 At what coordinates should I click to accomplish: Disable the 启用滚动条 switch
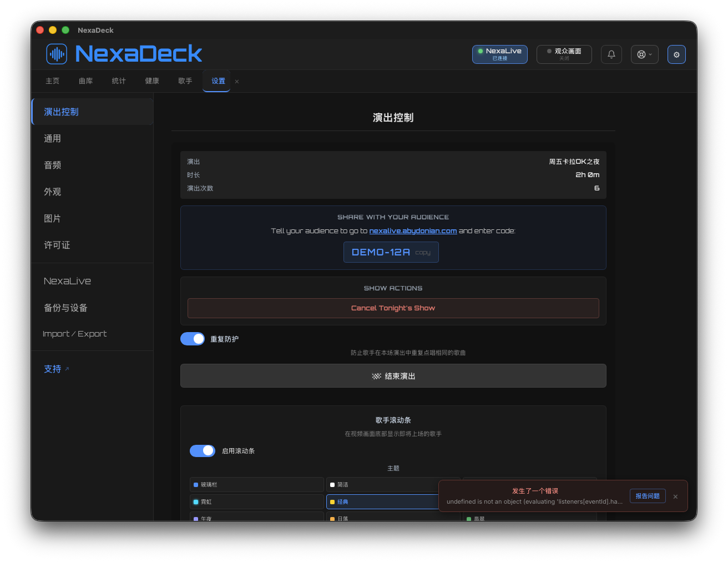(203, 451)
